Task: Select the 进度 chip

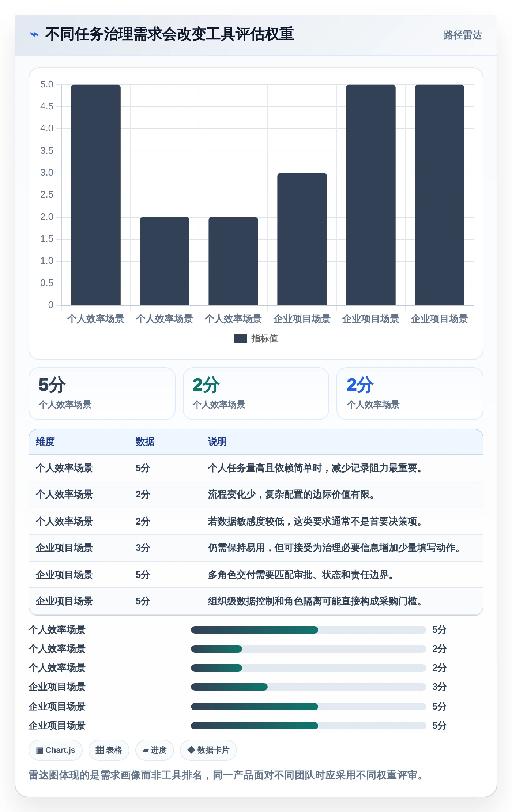Action: pyautogui.click(x=154, y=750)
